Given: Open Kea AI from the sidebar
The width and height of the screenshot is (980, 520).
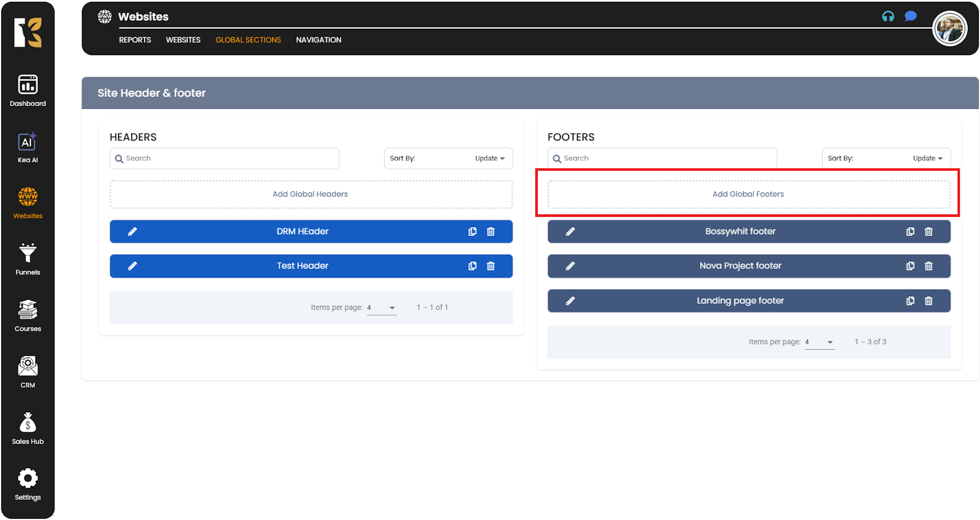Looking at the screenshot, I should [28, 148].
